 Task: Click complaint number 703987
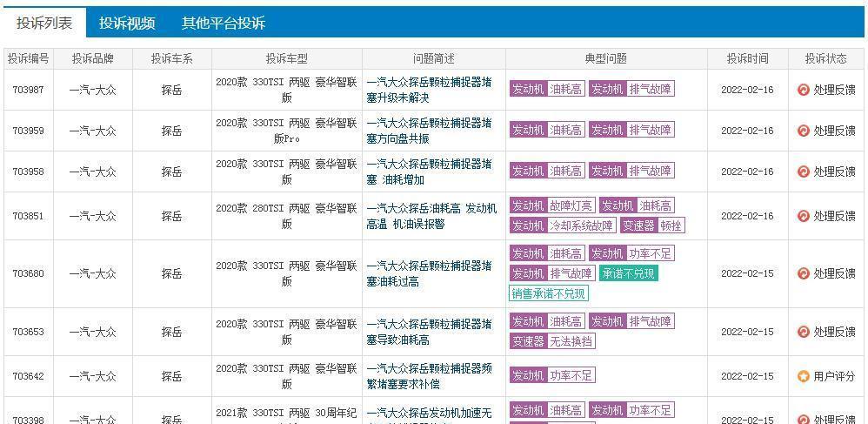(28, 90)
